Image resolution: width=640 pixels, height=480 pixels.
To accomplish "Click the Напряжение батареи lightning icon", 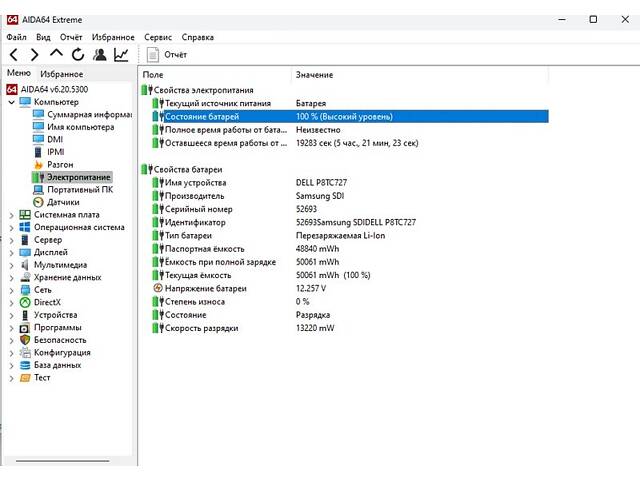I will pos(158,288).
